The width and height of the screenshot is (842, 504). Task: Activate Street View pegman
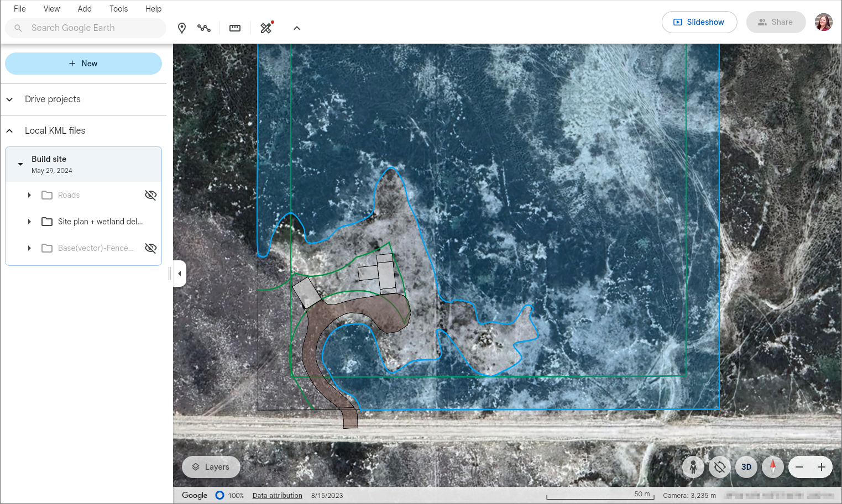click(693, 467)
